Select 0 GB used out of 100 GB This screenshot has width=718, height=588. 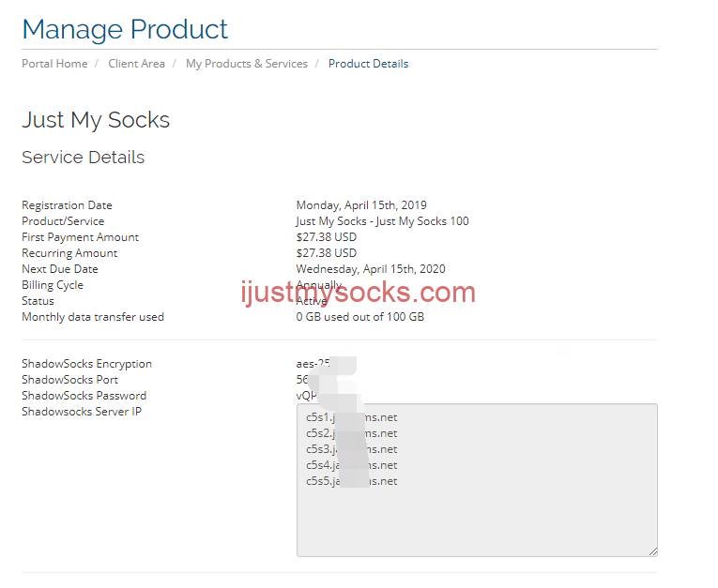(x=359, y=317)
